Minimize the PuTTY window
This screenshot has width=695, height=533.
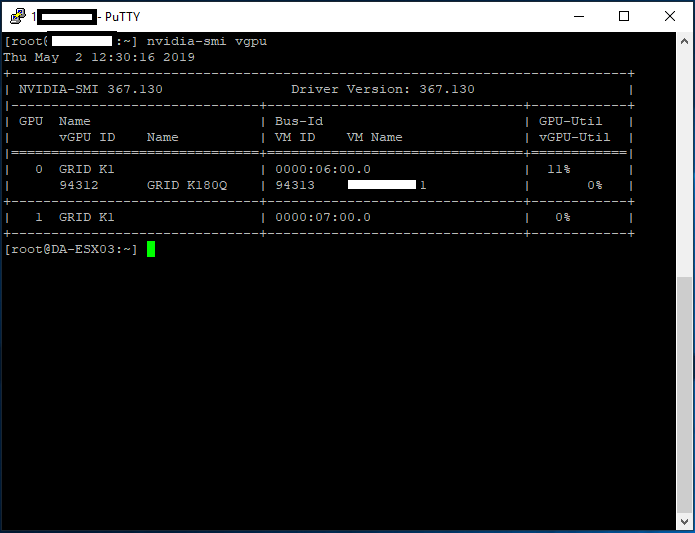pyautogui.click(x=579, y=16)
